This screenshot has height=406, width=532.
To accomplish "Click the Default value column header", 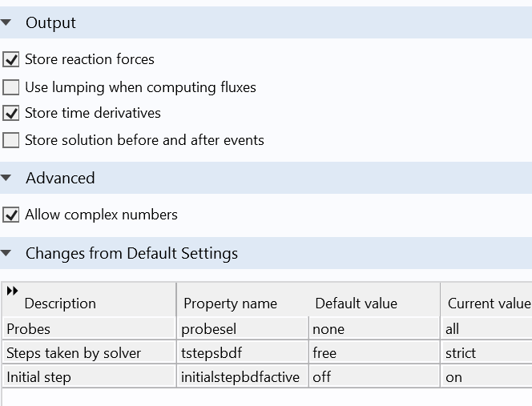I will [356, 303].
